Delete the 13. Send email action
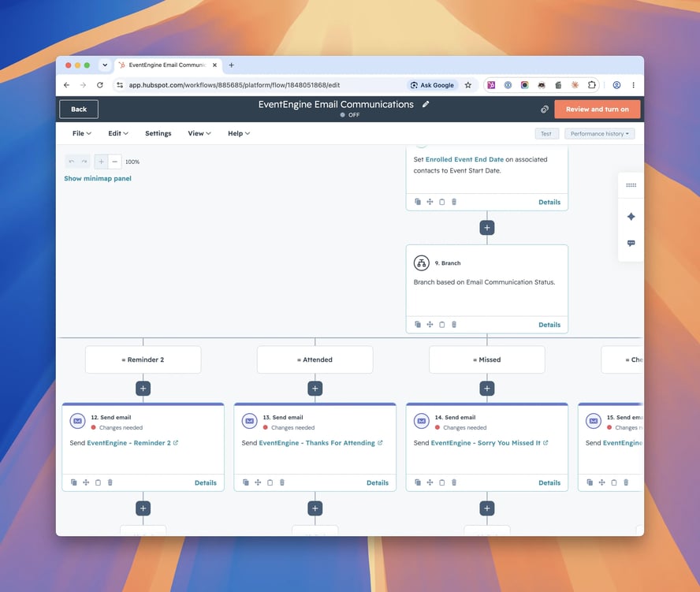 tap(282, 482)
